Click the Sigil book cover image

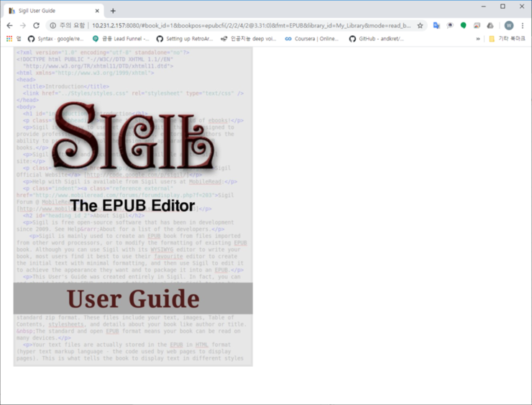[133, 206]
